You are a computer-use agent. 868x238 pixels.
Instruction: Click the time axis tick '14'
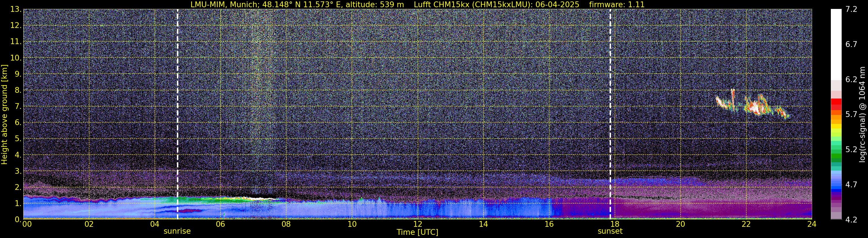coord(483,224)
